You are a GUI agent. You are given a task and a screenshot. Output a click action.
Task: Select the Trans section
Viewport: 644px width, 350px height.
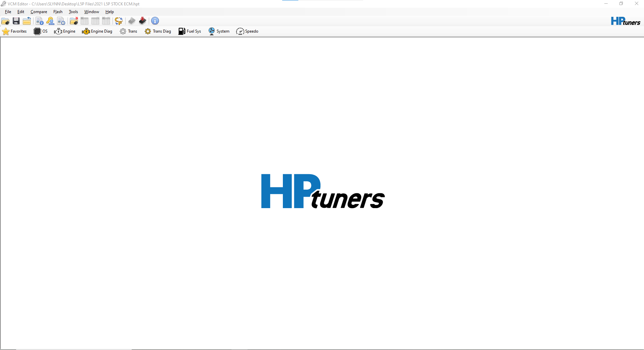(x=128, y=31)
